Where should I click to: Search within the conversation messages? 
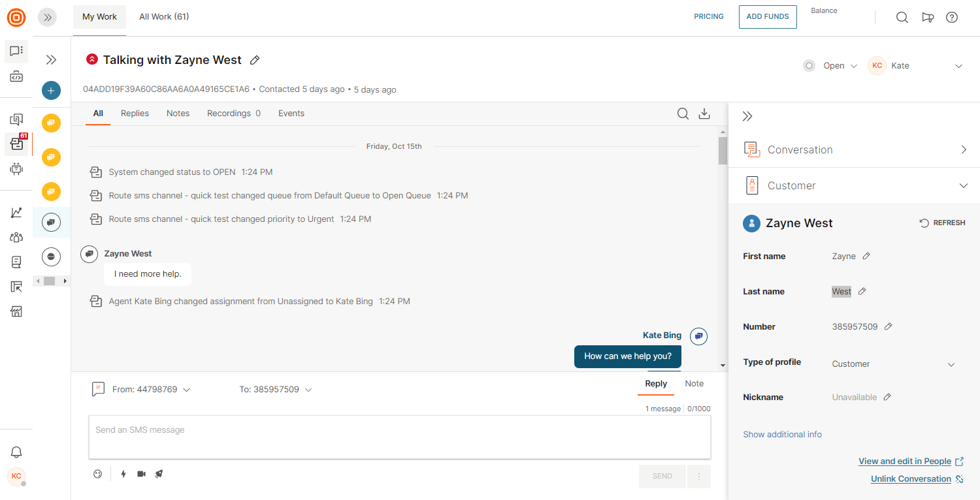[x=683, y=114]
